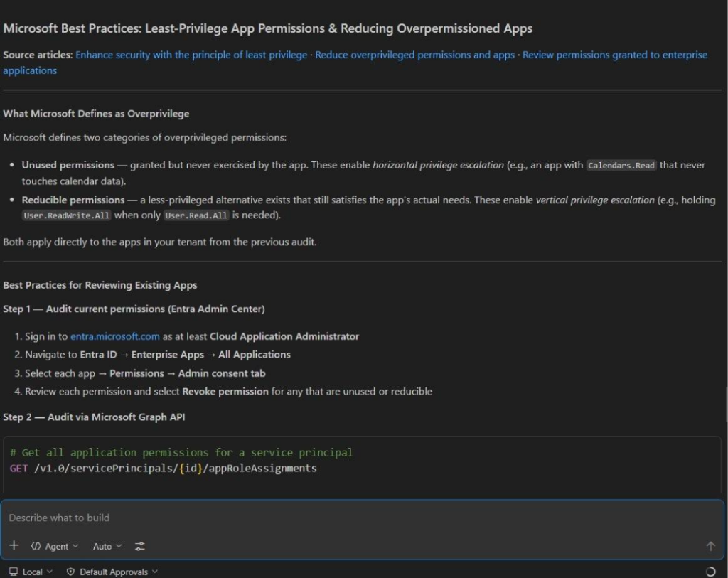The width and height of the screenshot is (728, 578).
Task: Open 'Enhance security with the principle of least privilege' link
Action: point(191,55)
